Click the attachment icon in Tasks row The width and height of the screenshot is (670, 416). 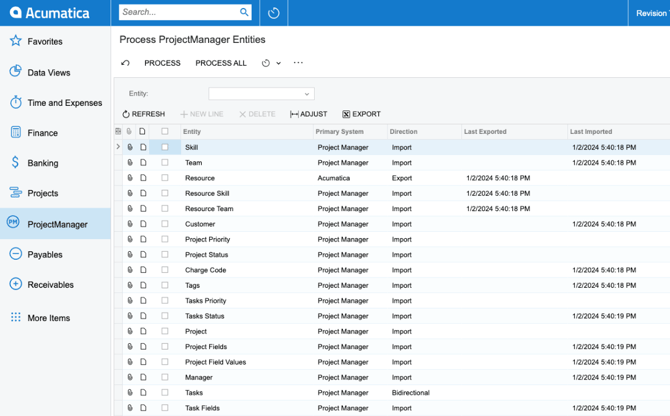click(130, 392)
